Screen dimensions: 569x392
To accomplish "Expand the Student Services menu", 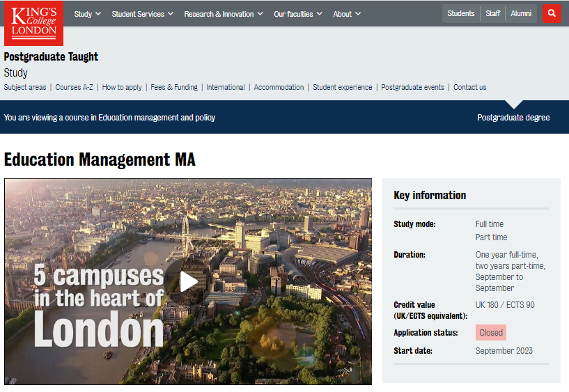I will tap(142, 14).
